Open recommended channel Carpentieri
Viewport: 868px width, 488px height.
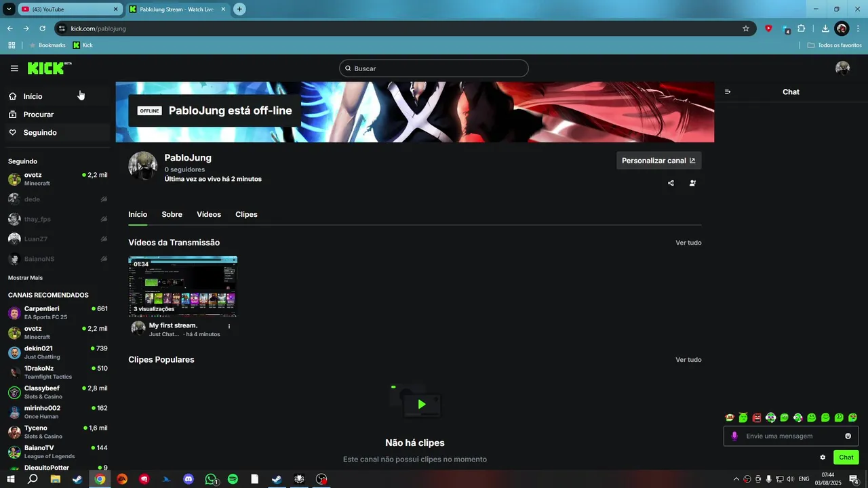coord(58,312)
